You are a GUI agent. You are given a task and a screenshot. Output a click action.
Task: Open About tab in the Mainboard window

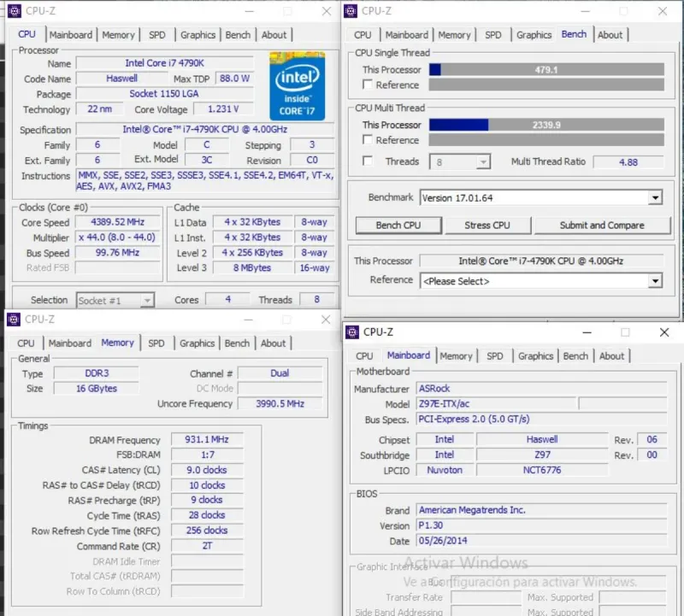611,356
